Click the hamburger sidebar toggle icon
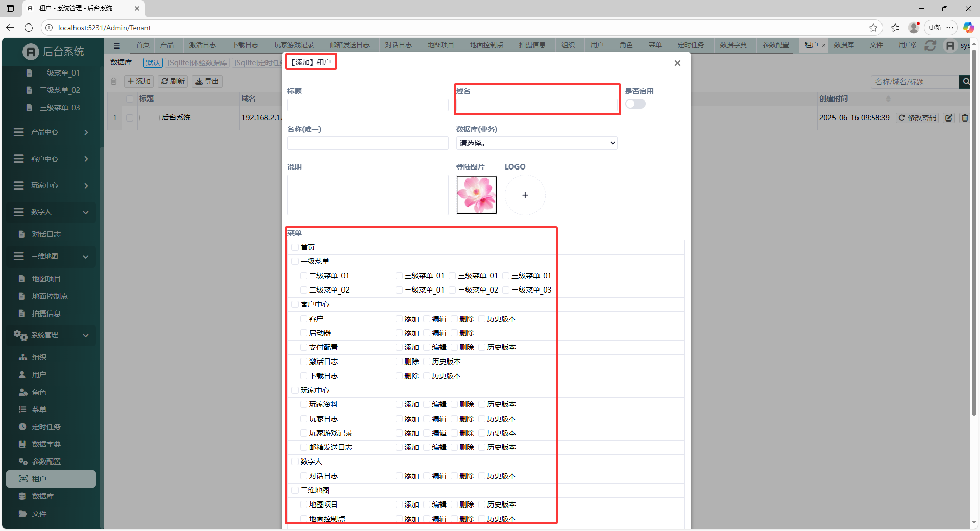The height and width of the screenshot is (531, 980). [117, 45]
